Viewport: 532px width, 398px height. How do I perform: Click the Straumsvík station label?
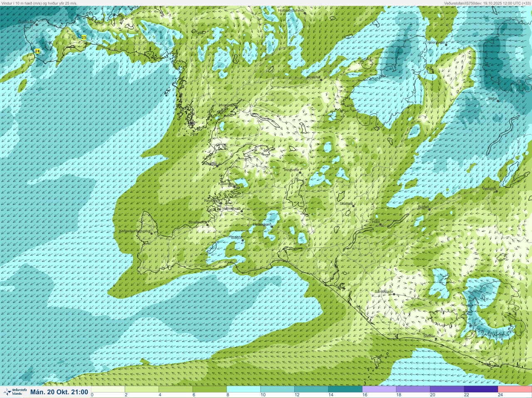tap(197, 222)
